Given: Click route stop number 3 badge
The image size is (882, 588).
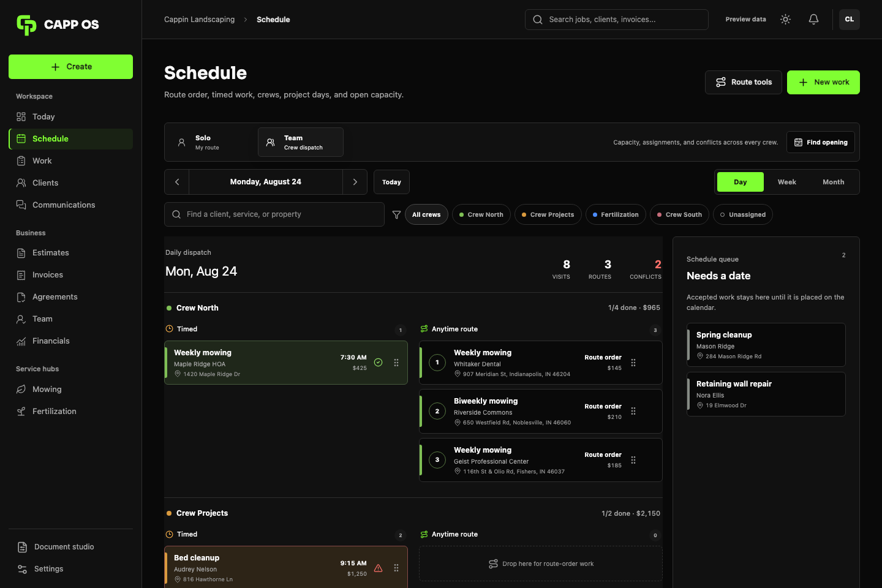Looking at the screenshot, I should [x=437, y=460].
